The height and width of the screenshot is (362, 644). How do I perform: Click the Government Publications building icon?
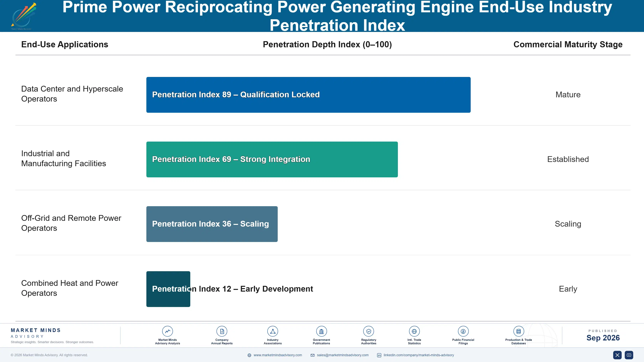[321, 331]
